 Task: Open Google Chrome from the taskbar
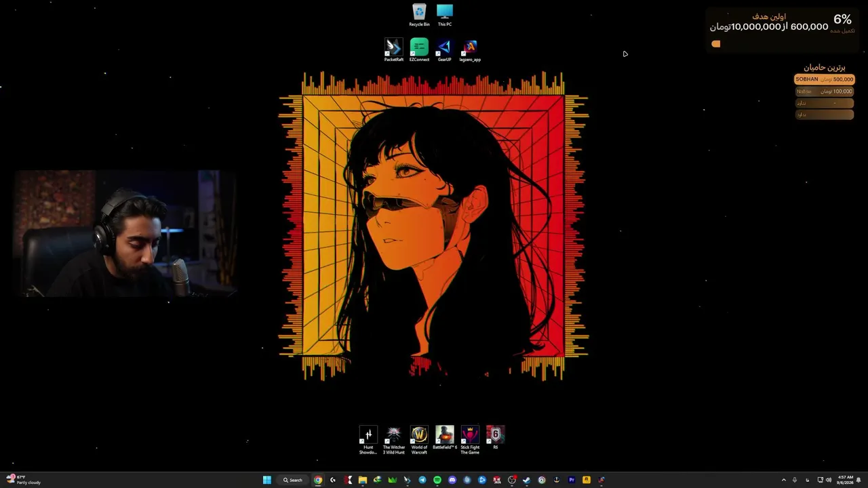[x=318, y=480]
